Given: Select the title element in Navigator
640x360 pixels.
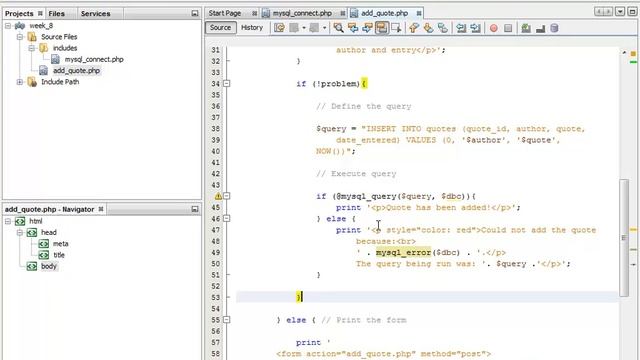Looking at the screenshot, I should click(59, 255).
